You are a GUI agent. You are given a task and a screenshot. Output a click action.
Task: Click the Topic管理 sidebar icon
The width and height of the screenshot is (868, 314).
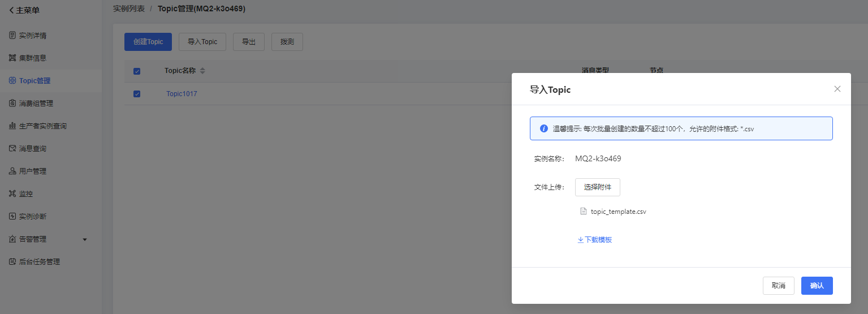12,80
